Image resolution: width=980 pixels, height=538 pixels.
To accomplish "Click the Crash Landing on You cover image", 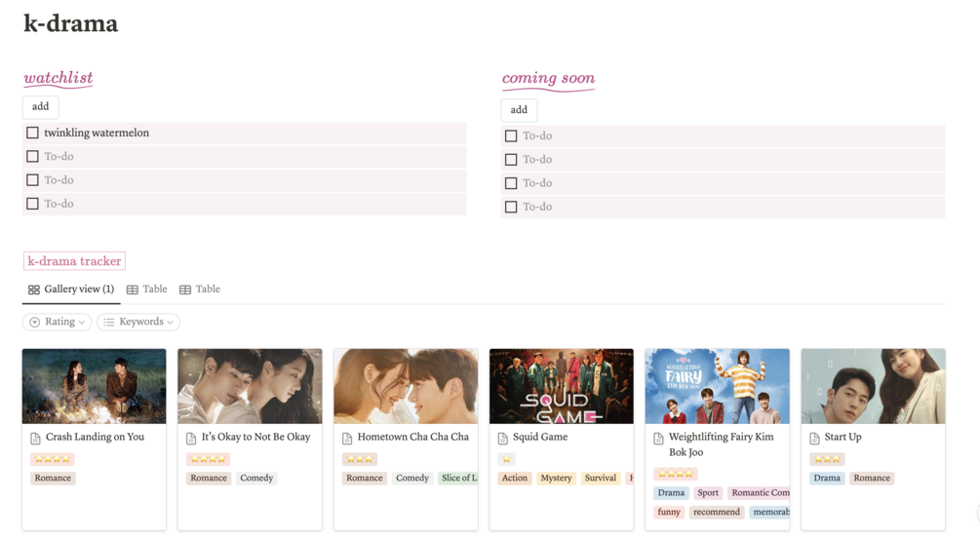I will (95, 386).
